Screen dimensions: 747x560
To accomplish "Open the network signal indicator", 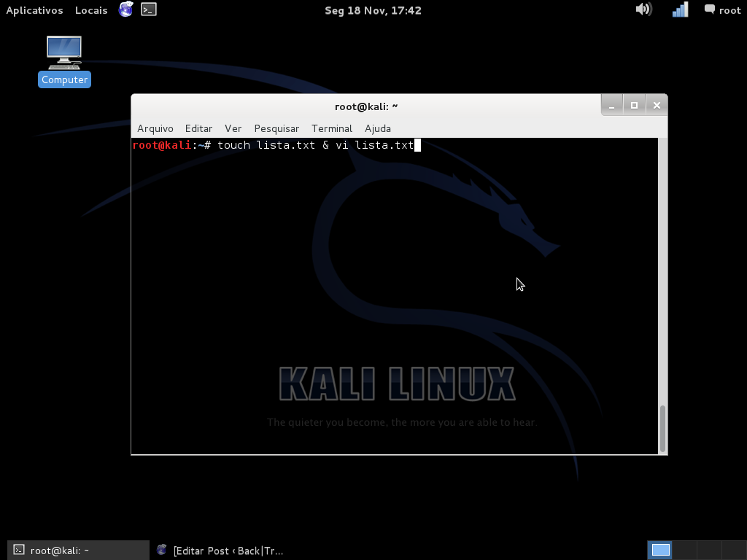I will [x=681, y=9].
